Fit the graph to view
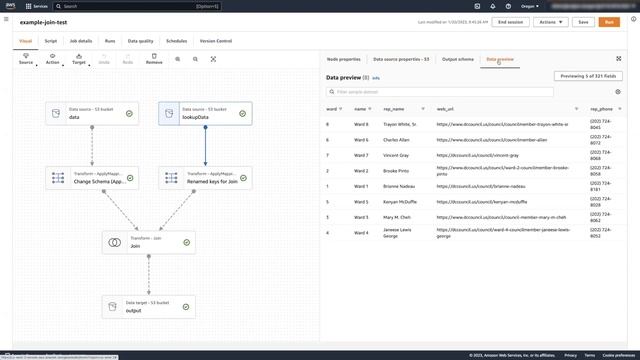 tap(213, 59)
